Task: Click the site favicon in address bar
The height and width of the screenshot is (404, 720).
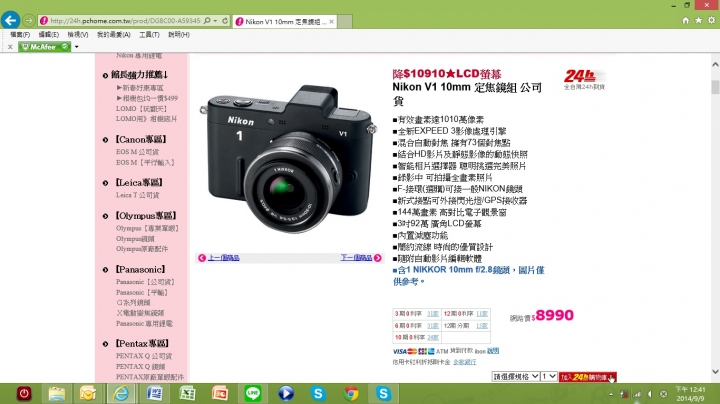Action: 44,21
